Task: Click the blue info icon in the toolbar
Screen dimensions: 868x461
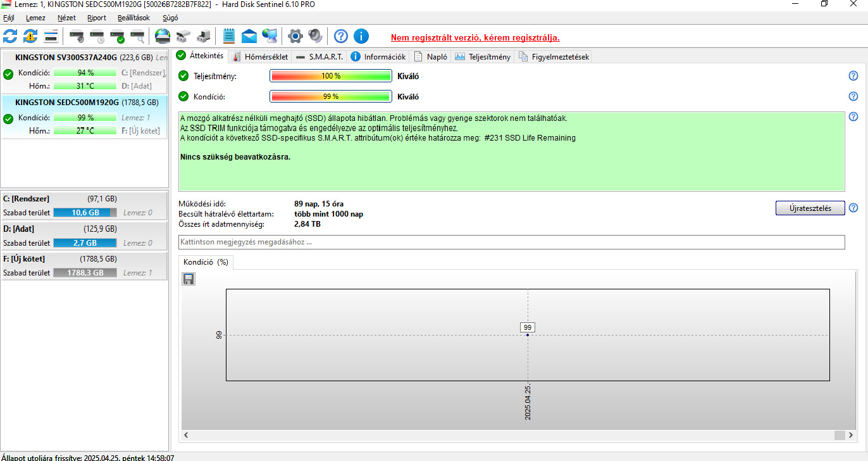Action: tap(361, 35)
